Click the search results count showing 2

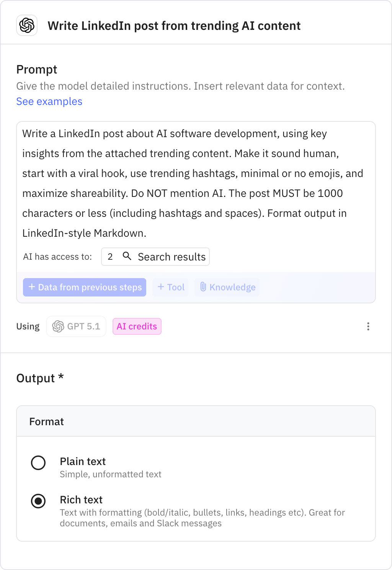click(x=111, y=257)
